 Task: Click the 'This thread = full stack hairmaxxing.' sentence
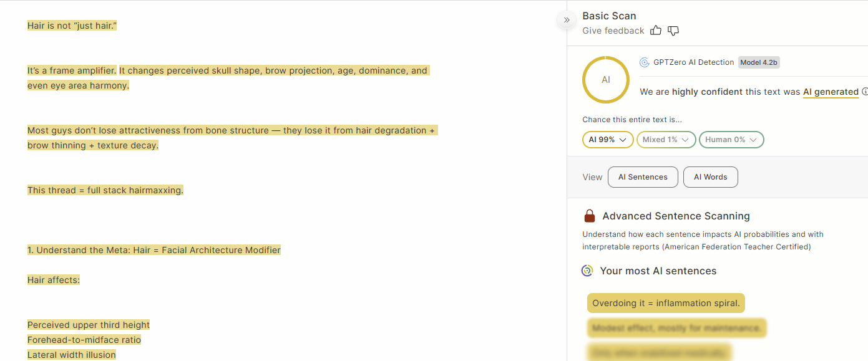(105, 190)
